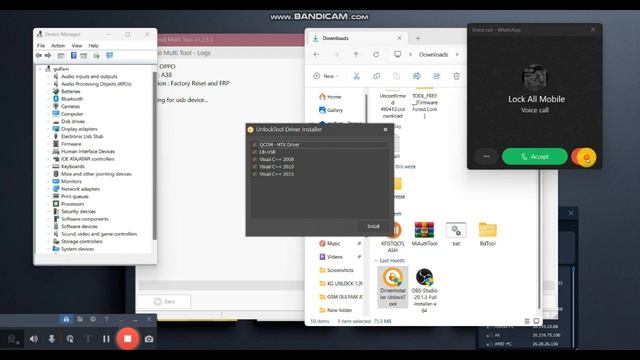
Task: Select the RdTool folder
Action: point(488,234)
